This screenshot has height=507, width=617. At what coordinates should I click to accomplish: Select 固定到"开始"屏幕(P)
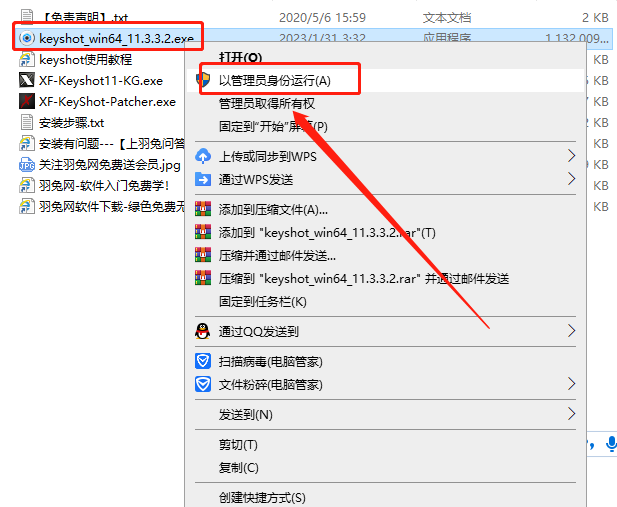click(273, 126)
